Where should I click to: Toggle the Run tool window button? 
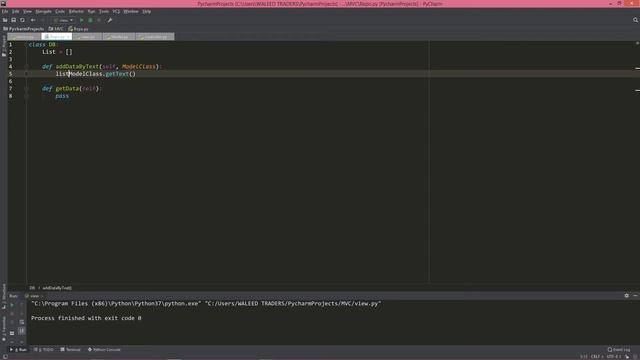(x=18, y=350)
